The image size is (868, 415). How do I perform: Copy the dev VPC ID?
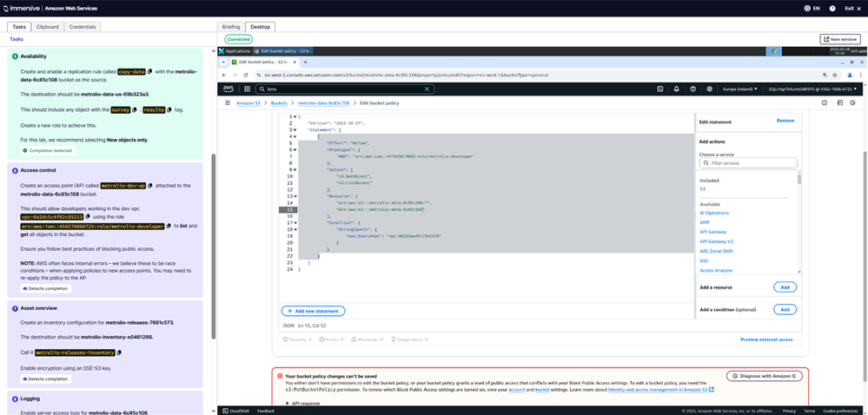[x=88, y=217]
